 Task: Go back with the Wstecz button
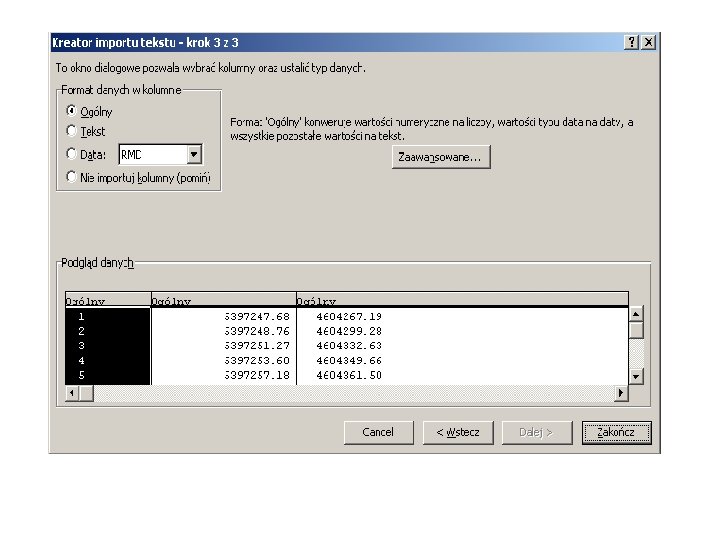coord(458,433)
